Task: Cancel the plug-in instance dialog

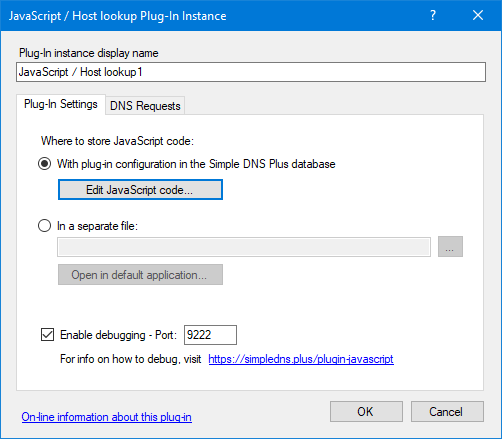Action: (447, 412)
